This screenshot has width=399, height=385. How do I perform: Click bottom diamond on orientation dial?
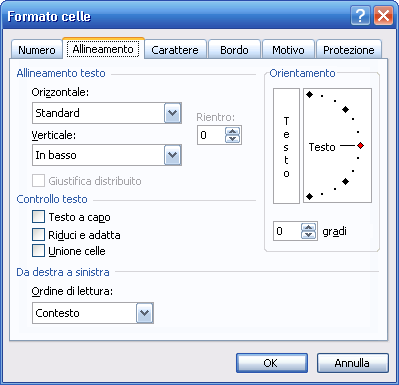(x=310, y=197)
